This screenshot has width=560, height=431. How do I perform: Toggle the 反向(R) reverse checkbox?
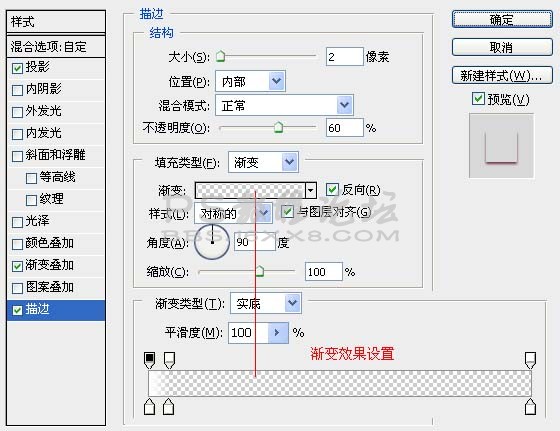332,190
